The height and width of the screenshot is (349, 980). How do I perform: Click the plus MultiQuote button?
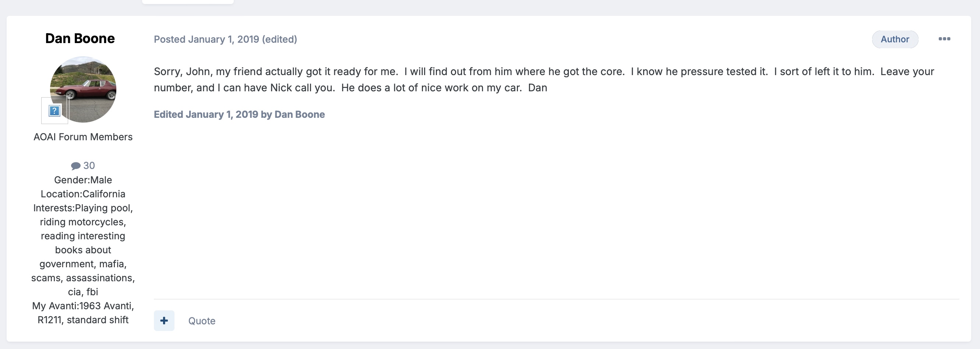tap(164, 320)
